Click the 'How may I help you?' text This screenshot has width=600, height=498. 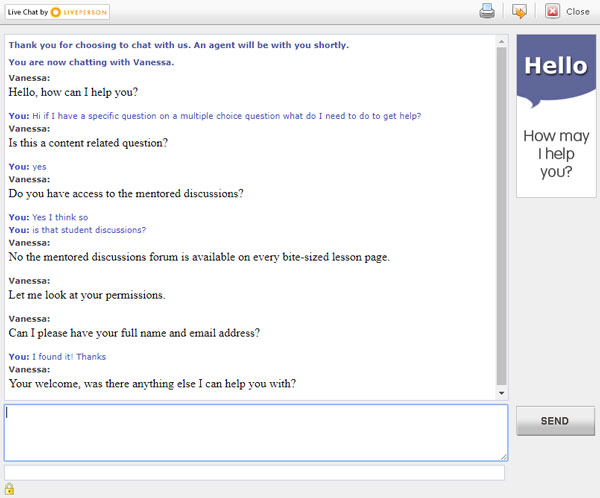point(556,154)
